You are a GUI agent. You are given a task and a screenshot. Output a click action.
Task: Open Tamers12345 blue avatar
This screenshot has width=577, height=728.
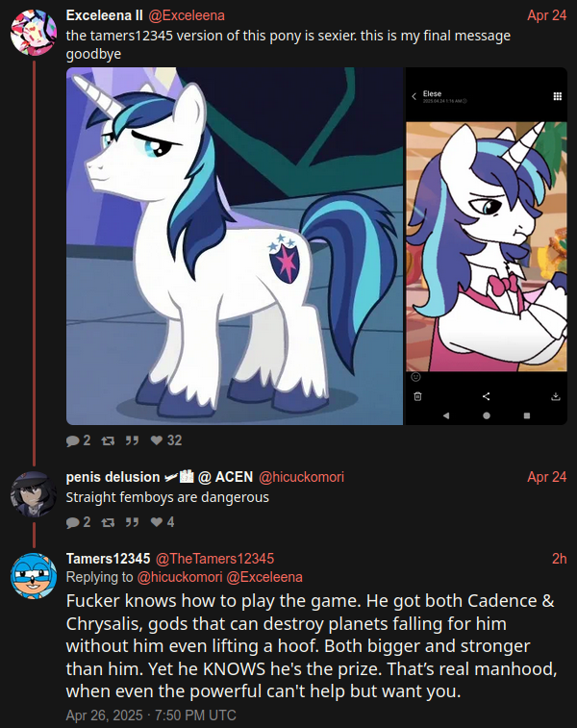pos(34,575)
